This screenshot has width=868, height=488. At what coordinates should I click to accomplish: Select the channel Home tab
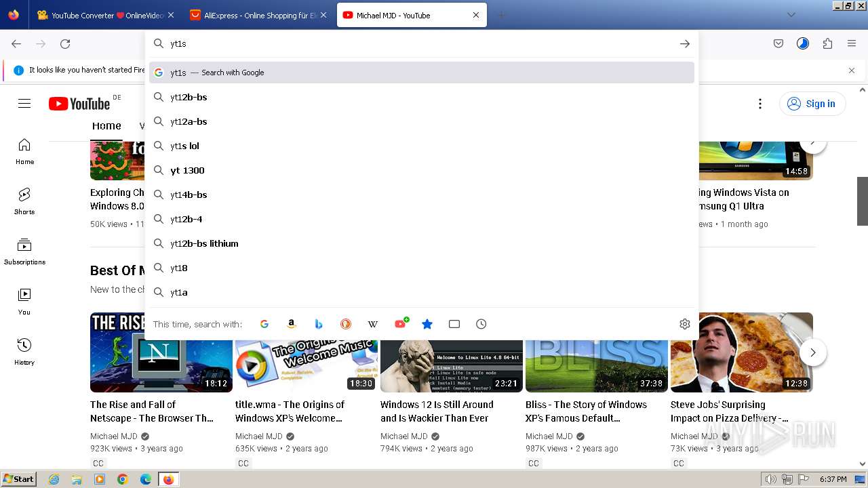[106, 126]
